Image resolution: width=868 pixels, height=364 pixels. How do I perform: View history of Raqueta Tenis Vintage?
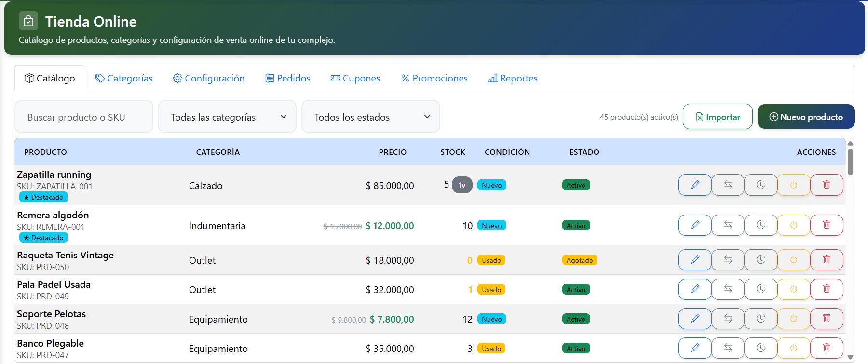click(760, 260)
